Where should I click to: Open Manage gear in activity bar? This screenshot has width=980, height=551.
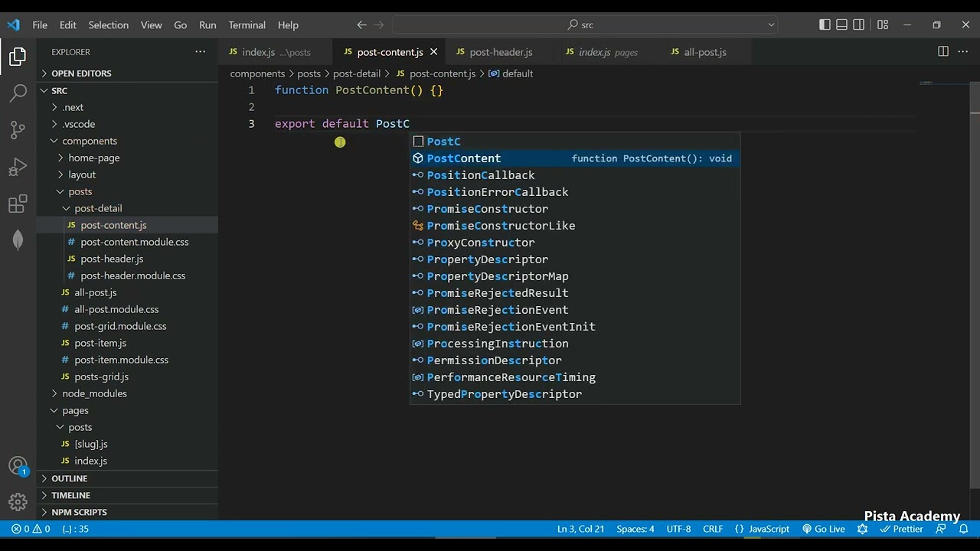point(18,502)
